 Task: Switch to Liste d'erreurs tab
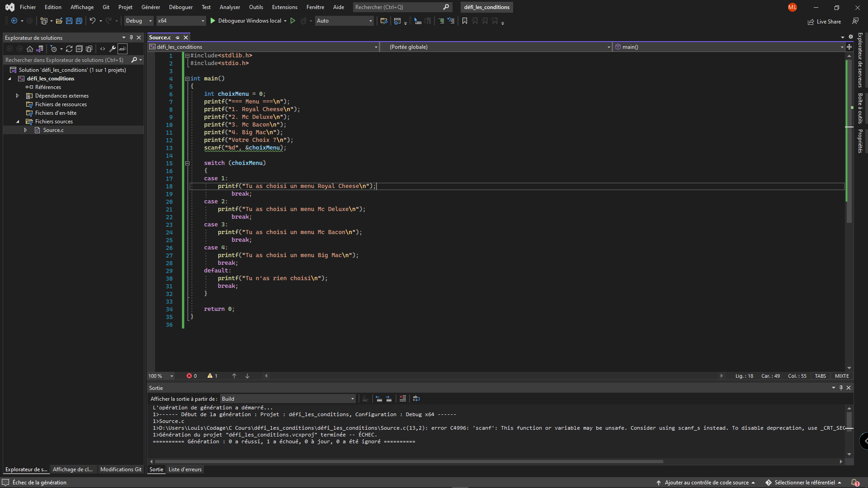tap(185, 469)
